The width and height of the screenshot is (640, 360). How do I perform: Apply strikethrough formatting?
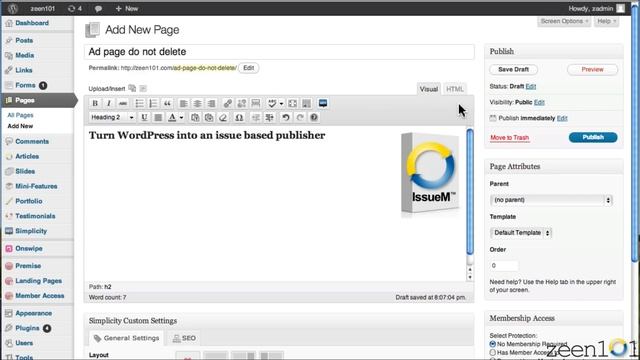[x=122, y=103]
